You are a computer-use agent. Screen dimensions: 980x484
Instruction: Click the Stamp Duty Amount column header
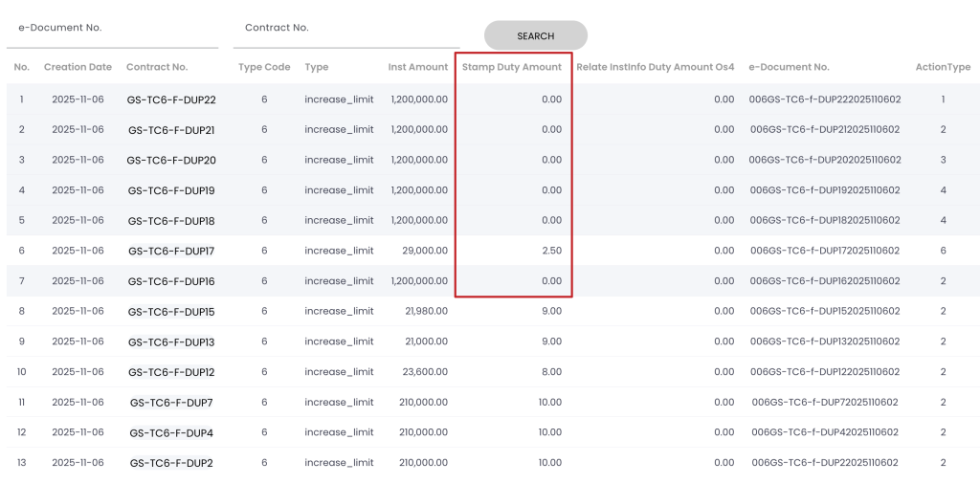(512, 67)
